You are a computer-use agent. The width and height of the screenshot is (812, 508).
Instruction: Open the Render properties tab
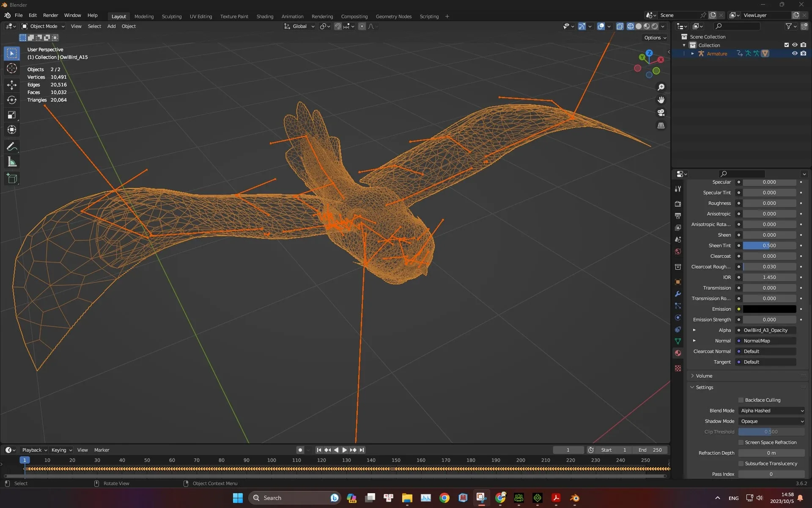pyautogui.click(x=678, y=204)
